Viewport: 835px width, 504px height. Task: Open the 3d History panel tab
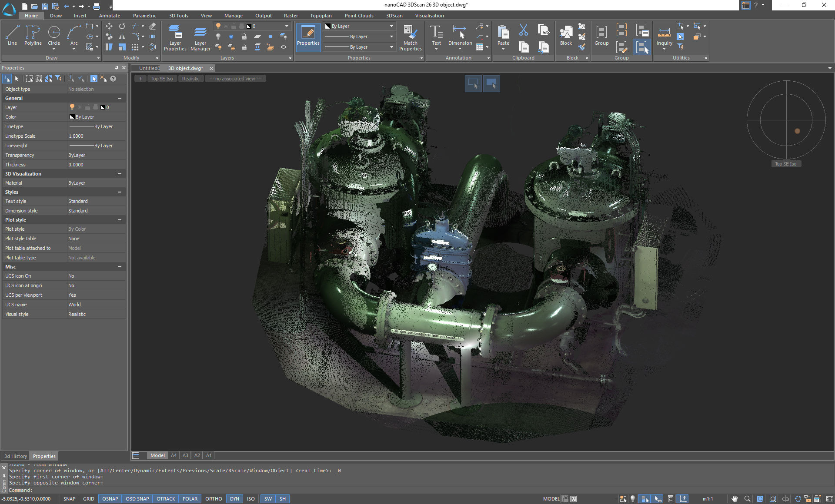(16, 456)
